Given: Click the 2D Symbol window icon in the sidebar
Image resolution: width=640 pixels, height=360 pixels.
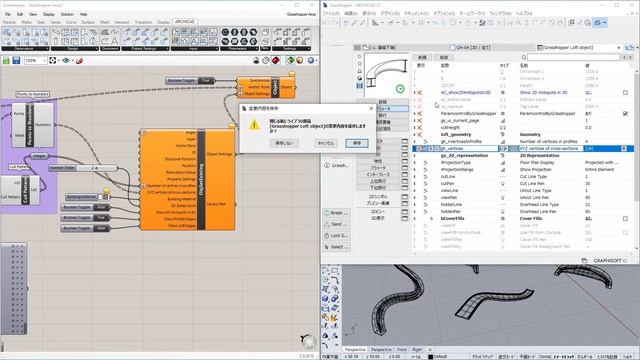Looking at the screenshot, I should click(x=404, y=197).
